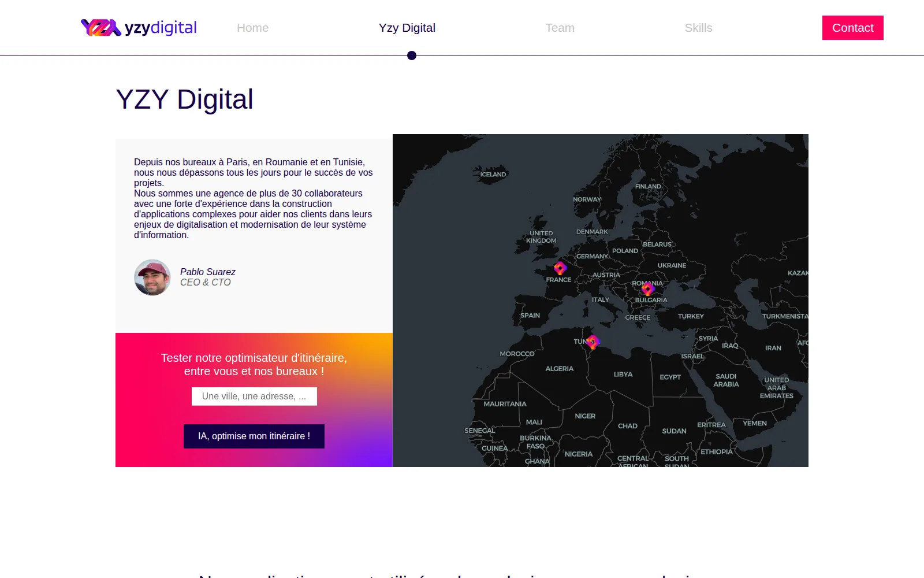Select the active section dot under Yzy Digital
Screen dimensions: 924x578
(x=412, y=55)
